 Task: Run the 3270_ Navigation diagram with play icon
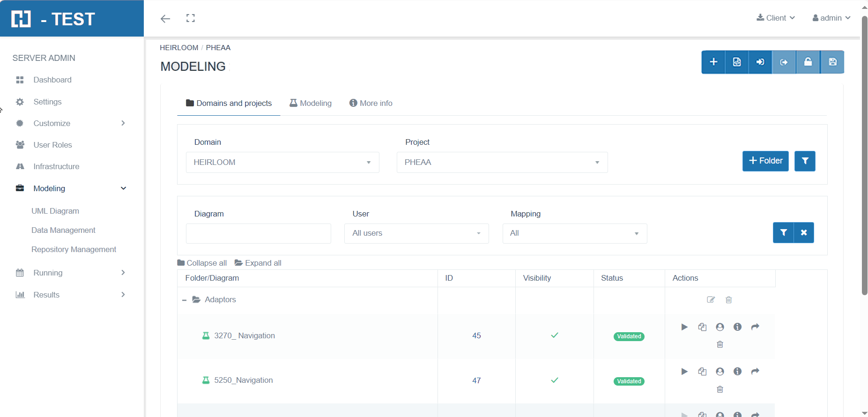point(684,327)
